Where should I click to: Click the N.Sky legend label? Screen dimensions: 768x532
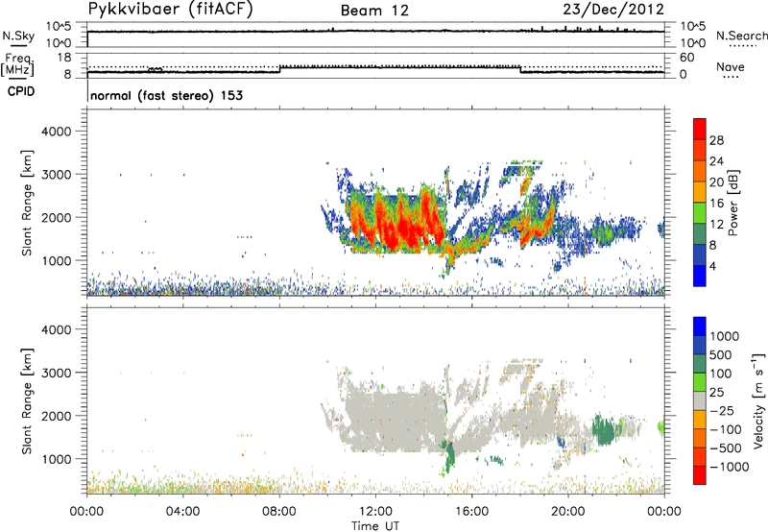[18, 36]
